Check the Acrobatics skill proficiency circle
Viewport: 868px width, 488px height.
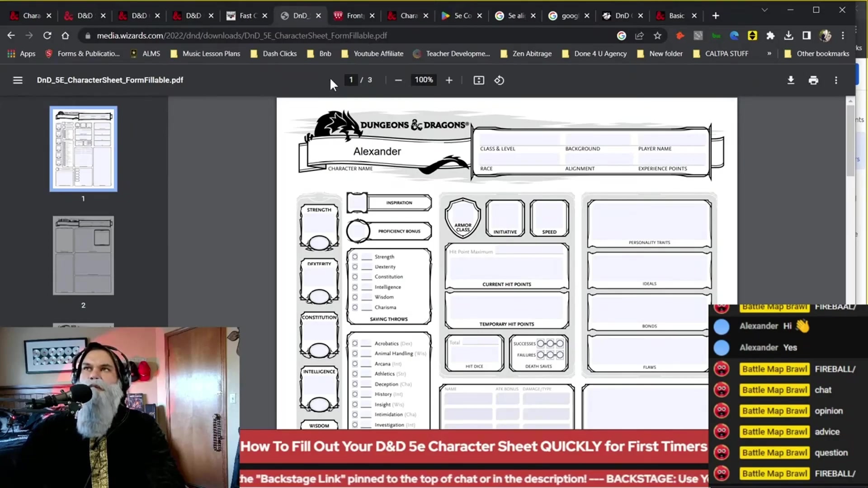coord(355,343)
